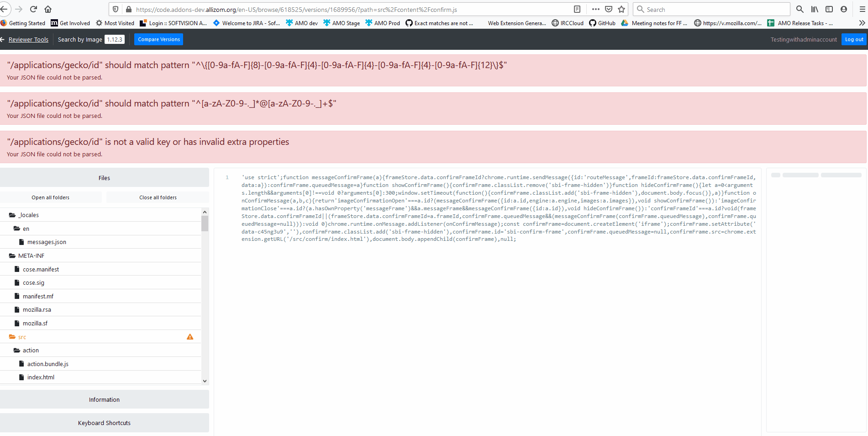
Task: Open cose.manifest file
Action: (100, 269)
